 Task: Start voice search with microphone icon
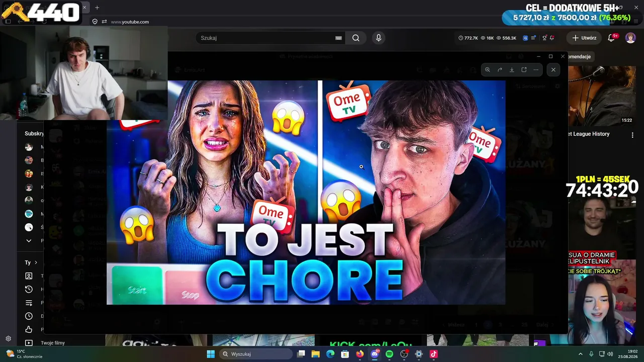(379, 38)
